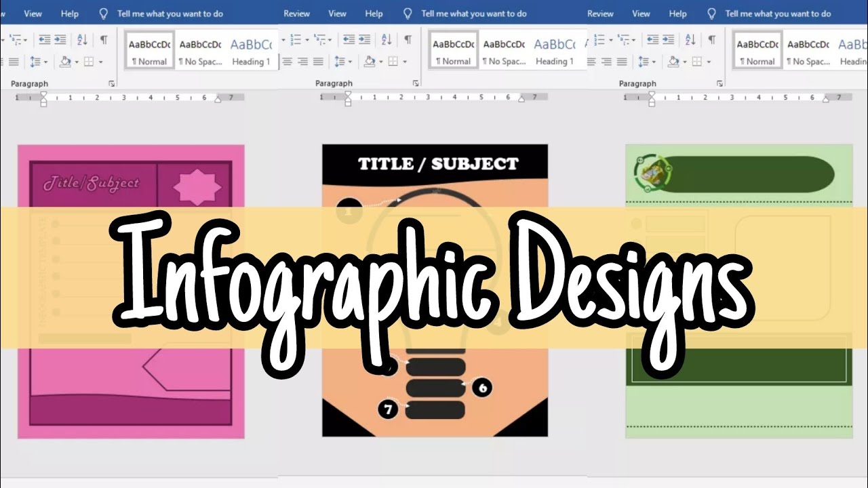The image size is (868, 488).
Task: Click the Shading paint bucket in the green infographic window
Action: 673,62
